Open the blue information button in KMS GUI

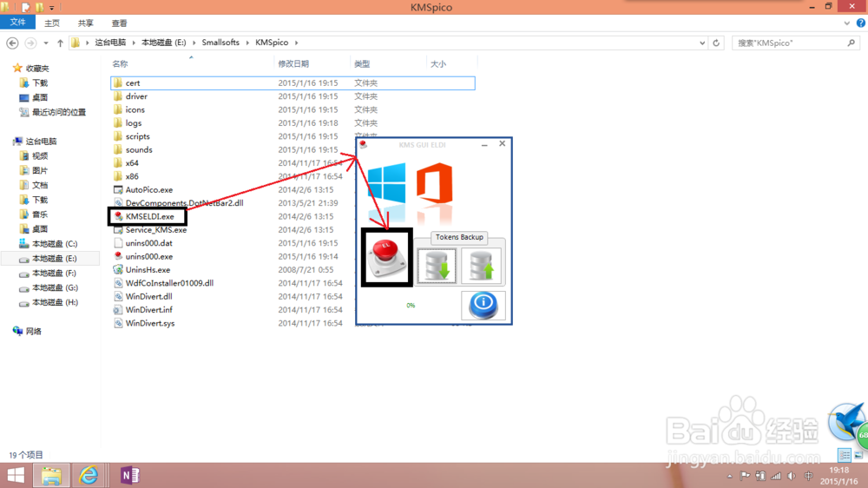(x=483, y=306)
